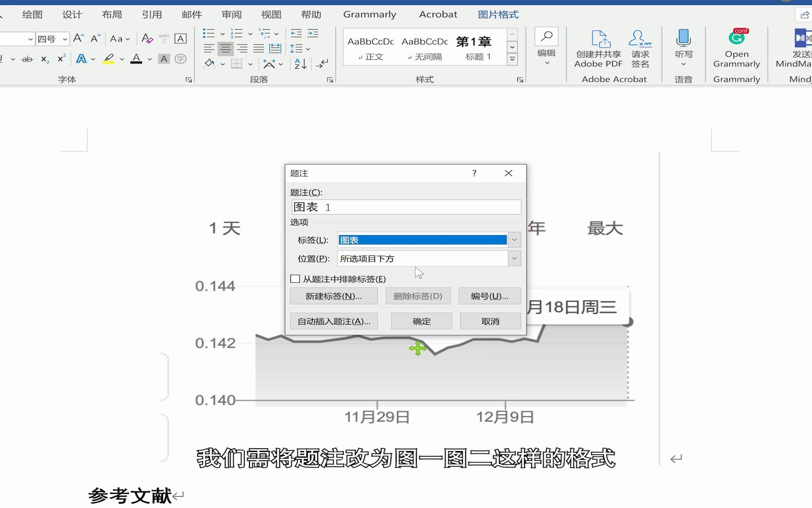Open caption dialog help
This screenshot has width=812, height=508.
(474, 173)
